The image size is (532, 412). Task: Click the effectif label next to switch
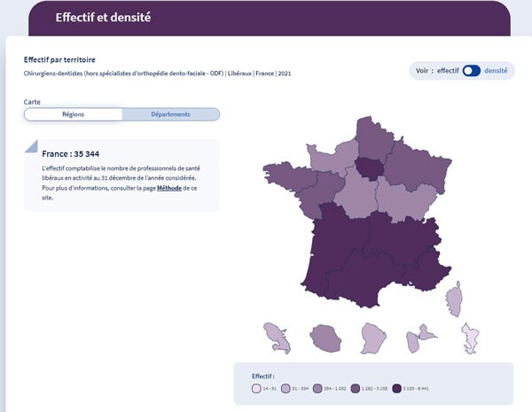coord(448,71)
